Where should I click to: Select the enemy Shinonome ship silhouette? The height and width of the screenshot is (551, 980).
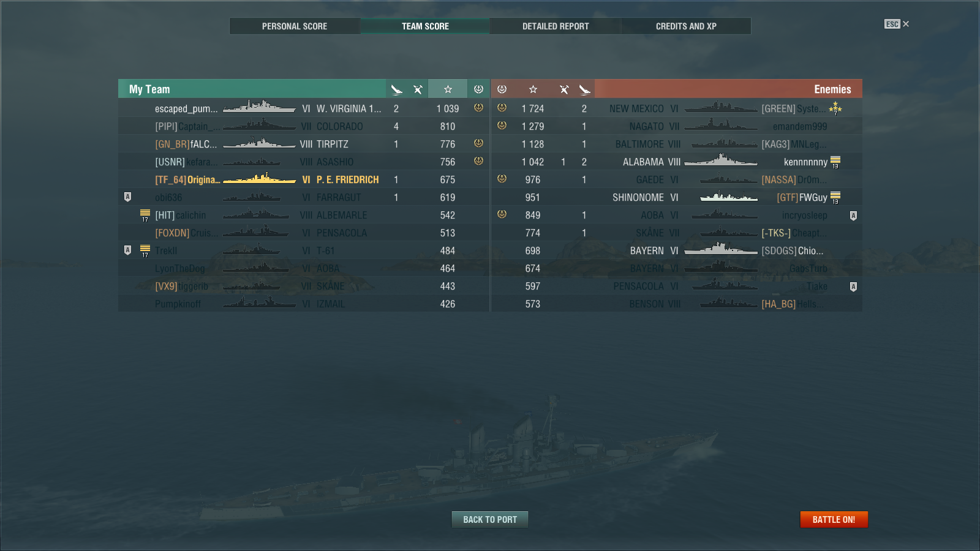728,197
